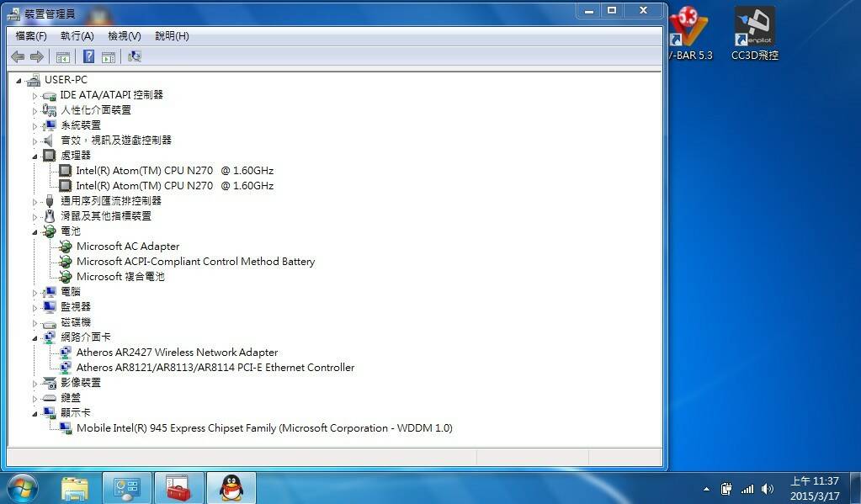The height and width of the screenshot is (504, 861).
Task: Open the QQ penguin taskbar icon
Action: 231,488
